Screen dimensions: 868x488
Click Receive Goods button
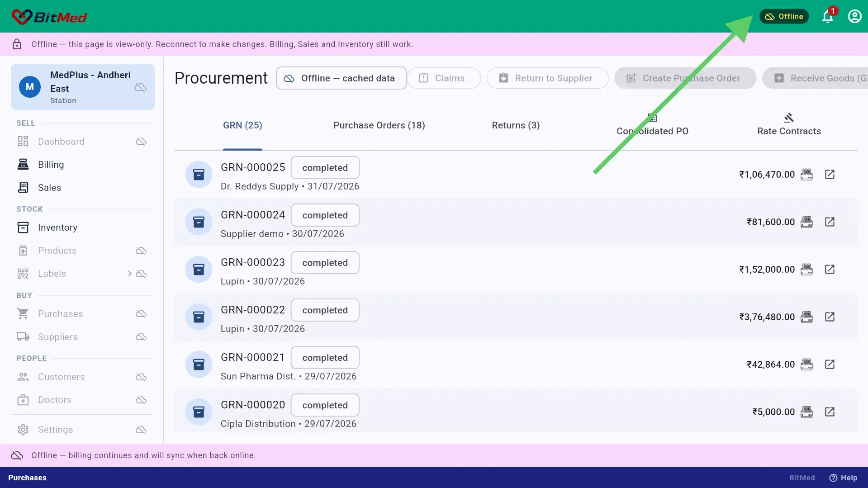pyautogui.click(x=815, y=78)
